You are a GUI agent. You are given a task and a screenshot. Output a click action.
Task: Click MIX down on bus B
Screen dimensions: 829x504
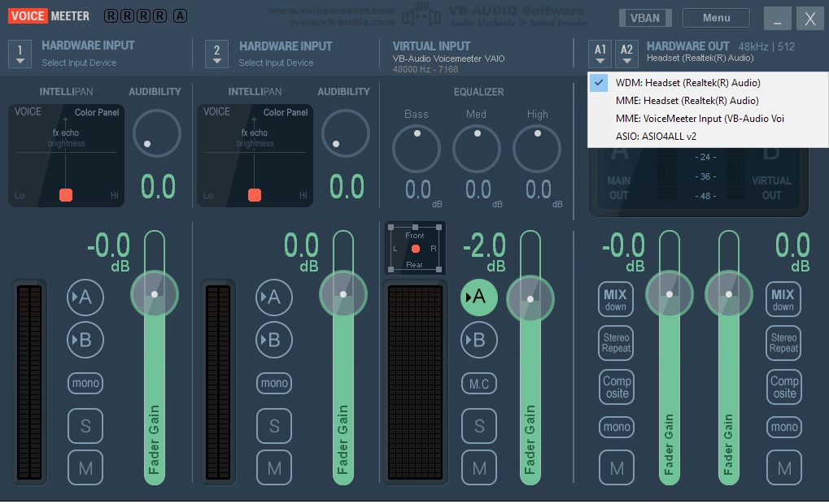coord(783,299)
